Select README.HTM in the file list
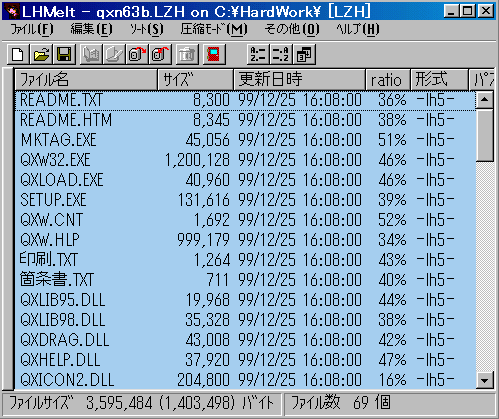This screenshot has width=499, height=419. click(x=66, y=120)
